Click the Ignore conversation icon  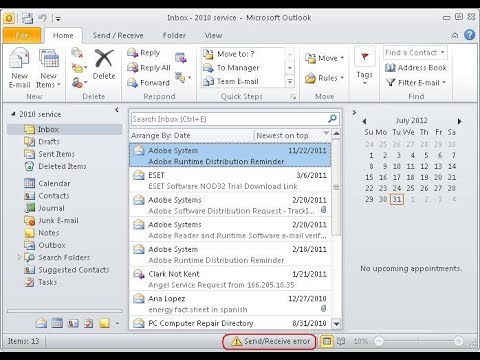point(77,53)
